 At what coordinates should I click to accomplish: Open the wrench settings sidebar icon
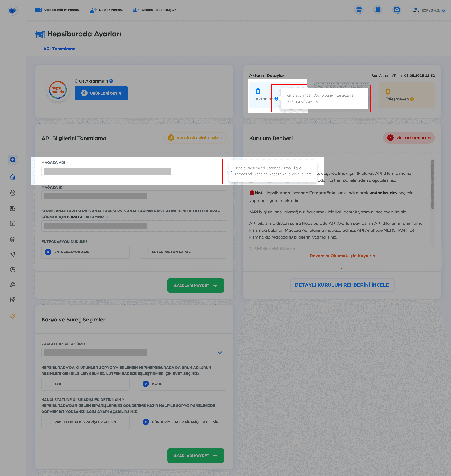[13, 284]
